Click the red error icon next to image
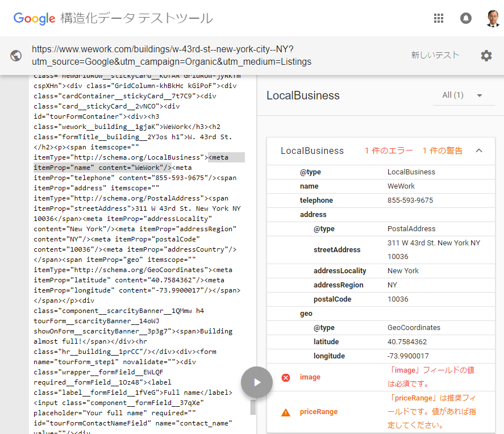 [285, 377]
